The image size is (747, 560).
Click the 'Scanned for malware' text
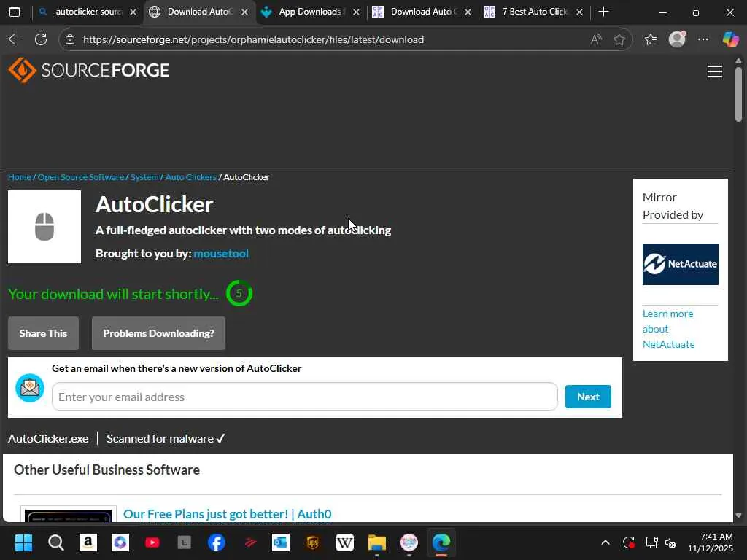[x=160, y=438]
